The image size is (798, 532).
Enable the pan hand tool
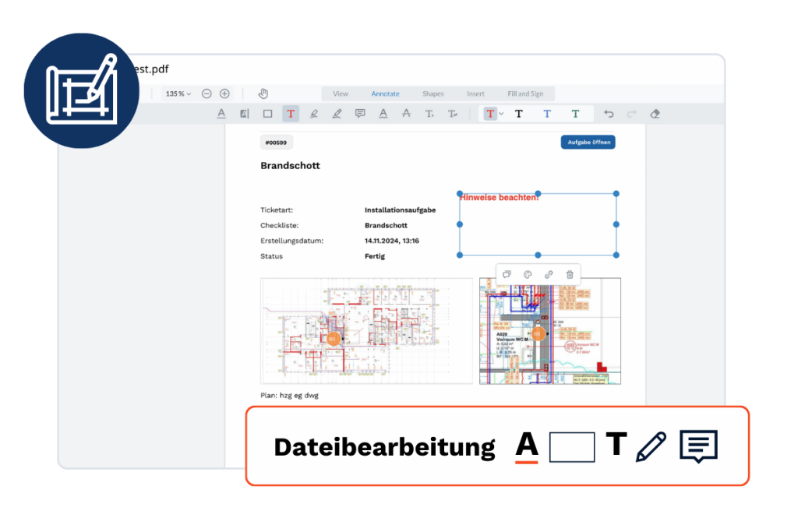263,93
